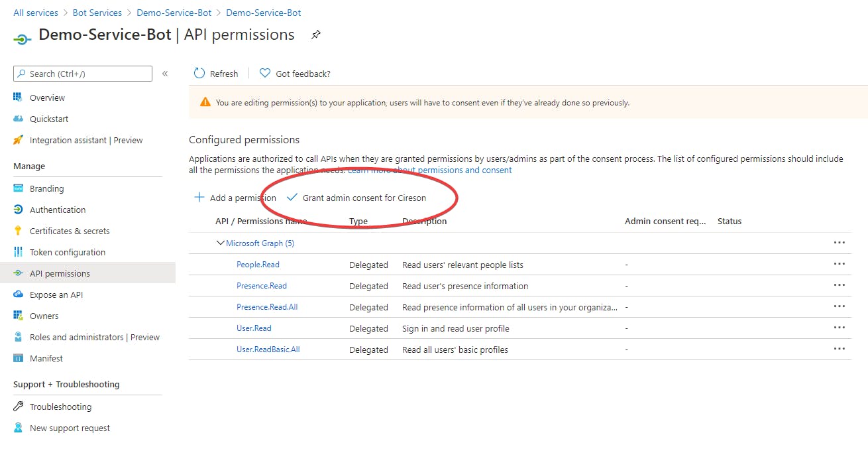Open the ellipsis menu for User.ReadBasic.All row
Image resolution: width=868 pixels, height=451 pixels.
click(840, 349)
